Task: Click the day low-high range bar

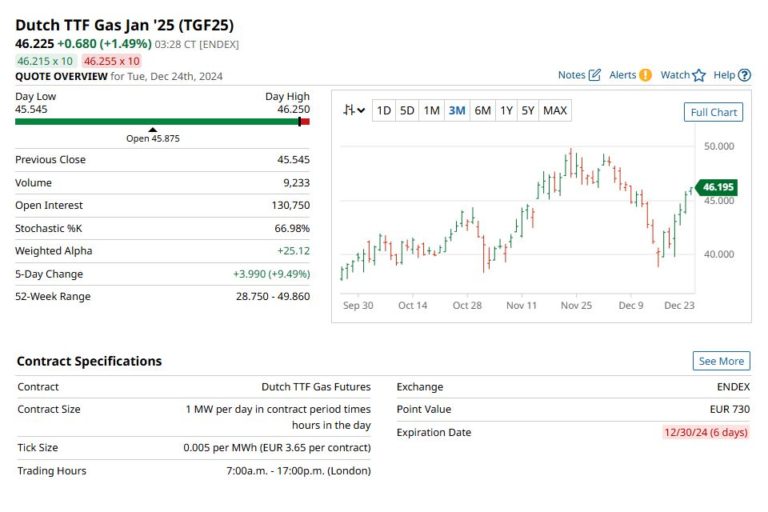Action: pyautogui.click(x=160, y=121)
